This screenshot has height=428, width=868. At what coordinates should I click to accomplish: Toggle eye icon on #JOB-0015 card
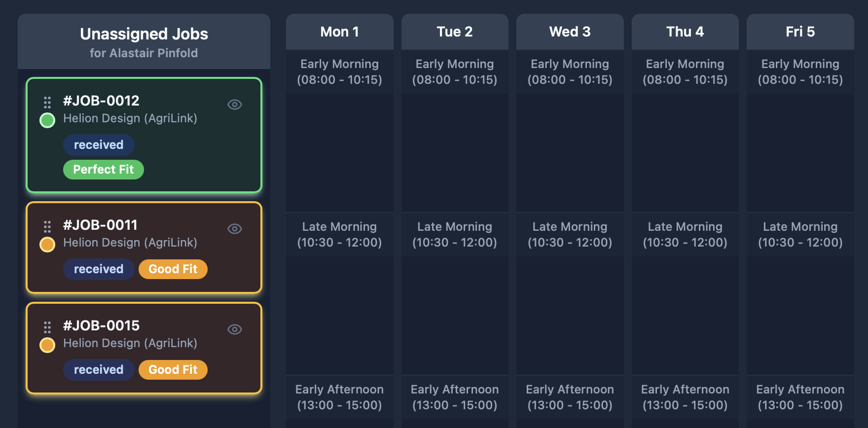(x=235, y=329)
